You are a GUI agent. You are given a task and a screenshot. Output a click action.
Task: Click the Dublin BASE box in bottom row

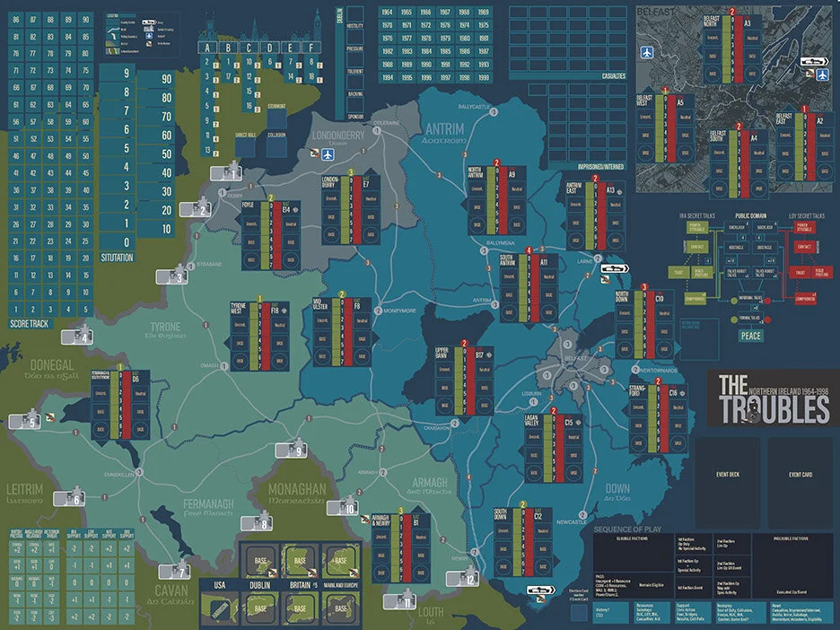click(260, 608)
